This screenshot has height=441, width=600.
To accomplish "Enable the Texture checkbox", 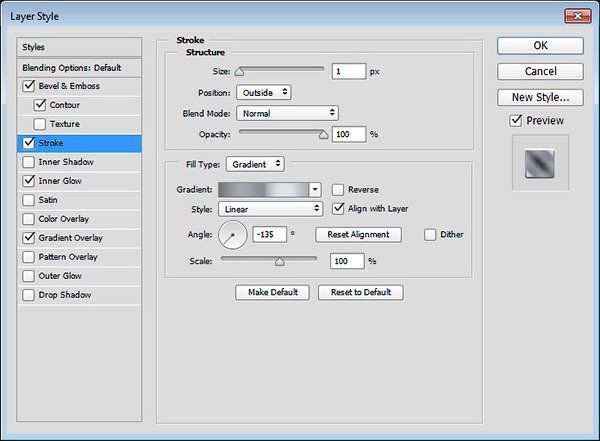I will [39, 124].
